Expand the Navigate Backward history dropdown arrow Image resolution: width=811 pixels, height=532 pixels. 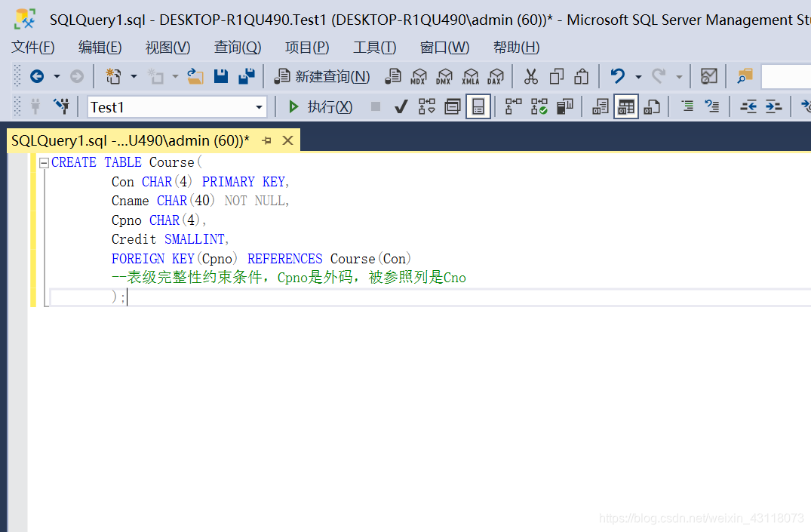(x=57, y=76)
